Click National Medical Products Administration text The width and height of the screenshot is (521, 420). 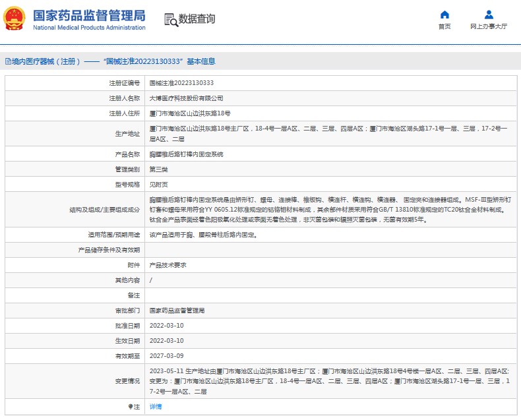(x=89, y=28)
